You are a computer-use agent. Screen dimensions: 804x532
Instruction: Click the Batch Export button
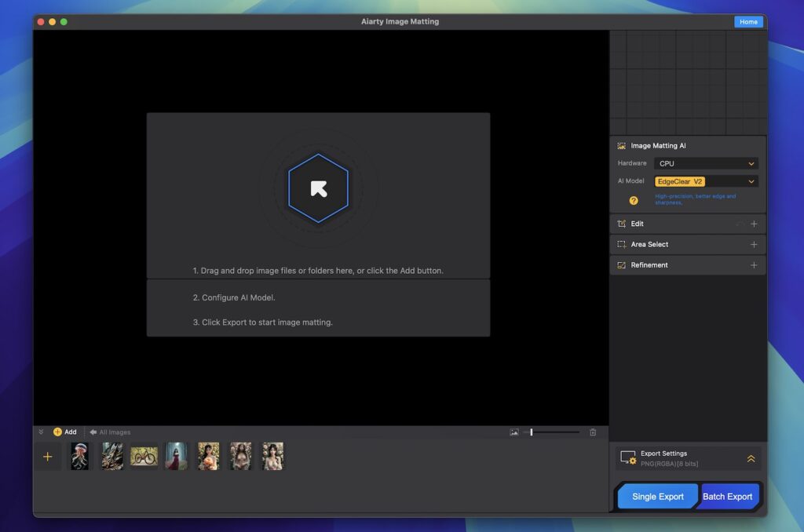tap(727, 496)
